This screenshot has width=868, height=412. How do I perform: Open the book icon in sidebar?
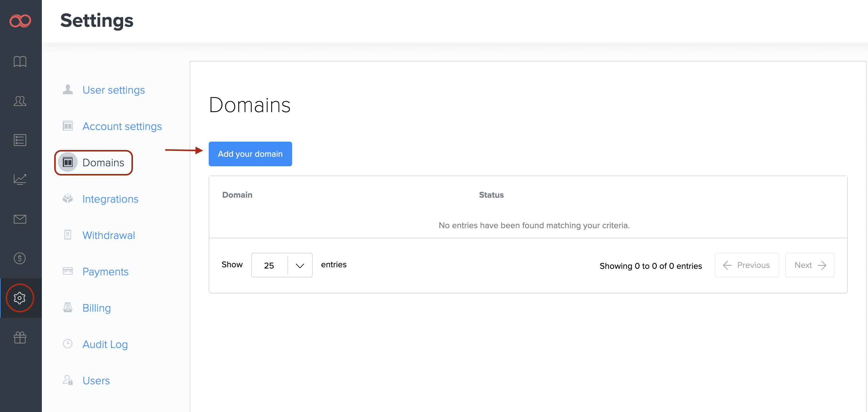coord(20,61)
